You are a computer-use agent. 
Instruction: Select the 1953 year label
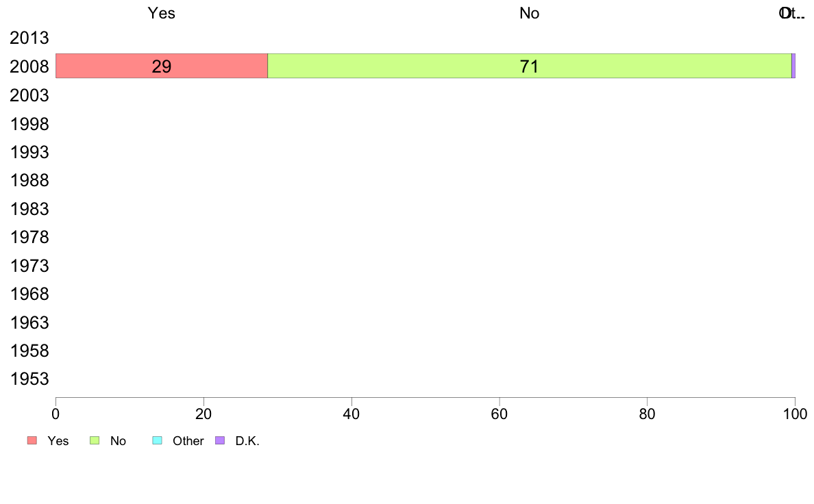point(29,379)
